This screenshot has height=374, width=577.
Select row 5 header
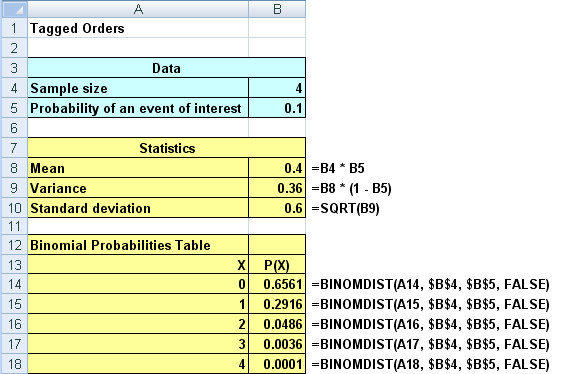15,108
